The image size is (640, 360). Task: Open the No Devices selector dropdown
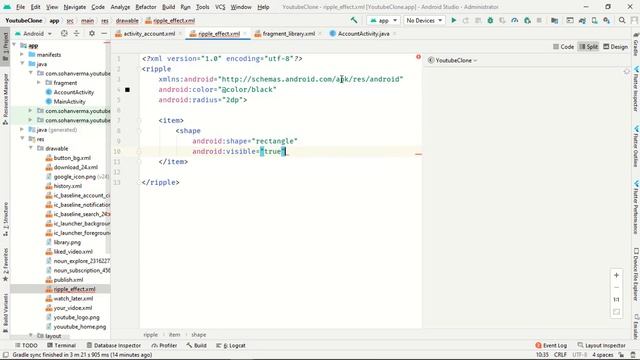click(424, 20)
